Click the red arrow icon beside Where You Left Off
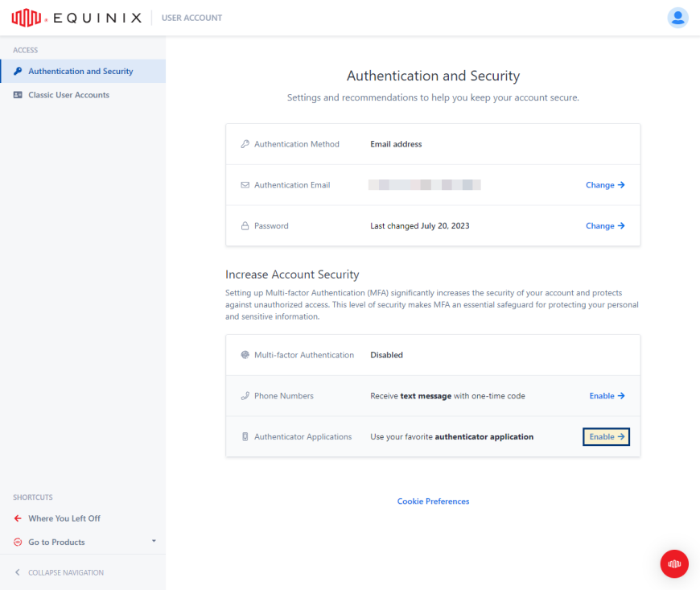Image resolution: width=700 pixels, height=590 pixels. coord(18,518)
